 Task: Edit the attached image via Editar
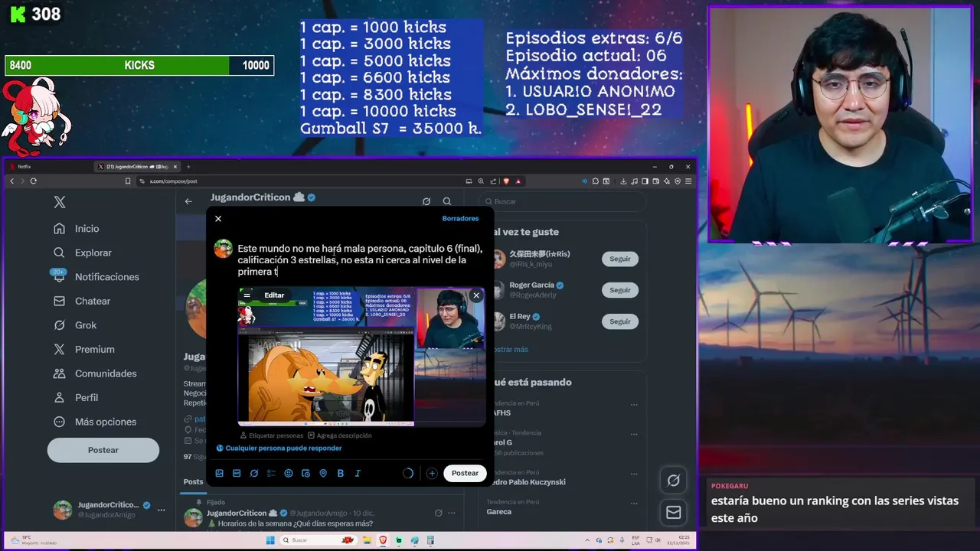pos(274,295)
